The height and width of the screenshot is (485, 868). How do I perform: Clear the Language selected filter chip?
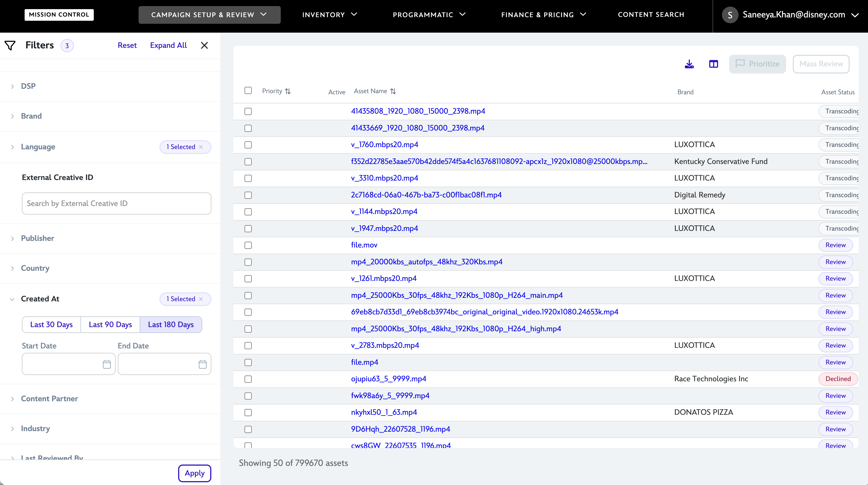click(x=201, y=147)
